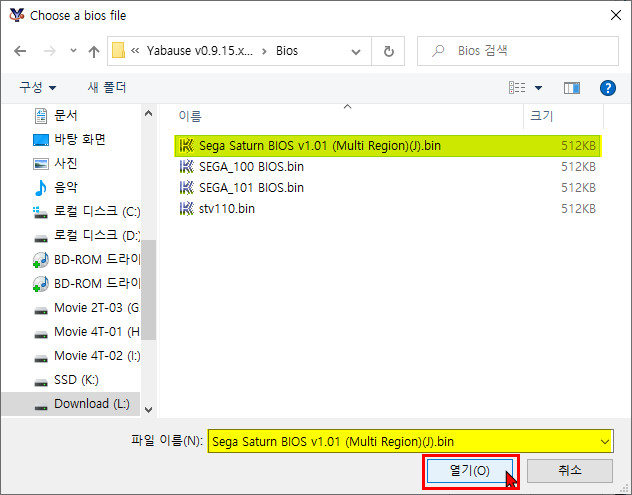This screenshot has width=632, height=495.
Task: Click the navigation pane scrollbar thumb
Action: coord(149,290)
